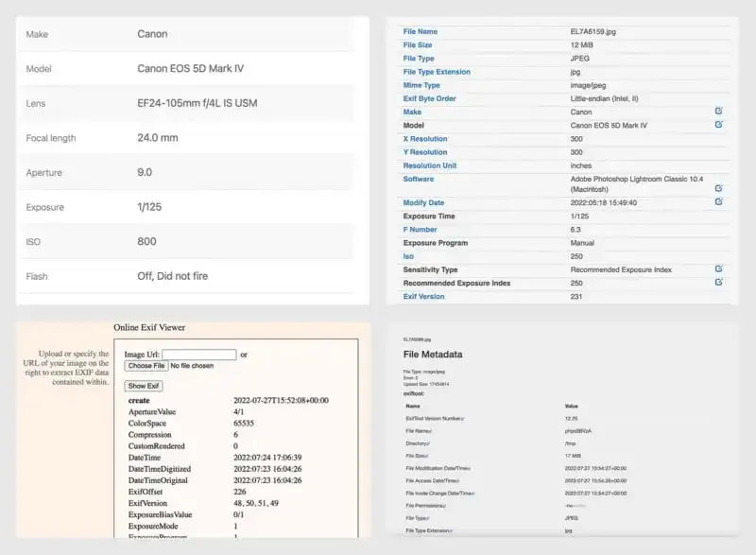Screen dimensions: 756x555
Task: Open the File Type Extension link
Action: pyautogui.click(x=436, y=71)
